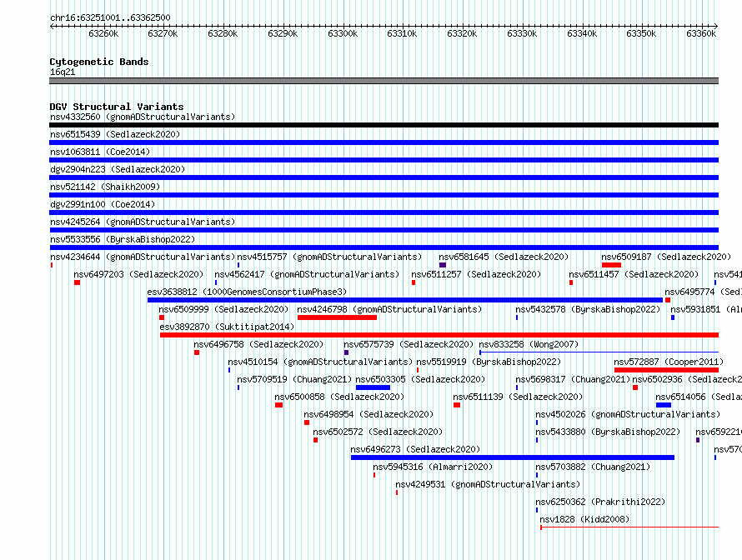This screenshot has width=742, height=560.
Task: Select nsv6497203 (Sedlazeck2020) label
Action: click(x=138, y=274)
